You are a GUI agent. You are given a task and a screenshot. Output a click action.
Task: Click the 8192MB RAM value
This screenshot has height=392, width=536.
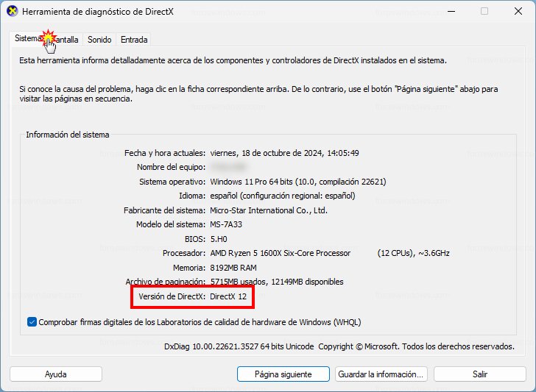click(x=233, y=268)
